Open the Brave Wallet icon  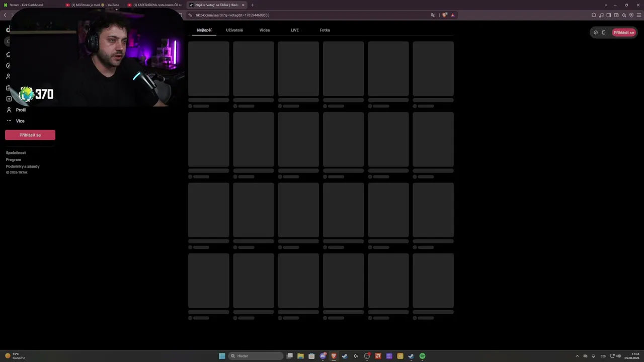pos(616,15)
